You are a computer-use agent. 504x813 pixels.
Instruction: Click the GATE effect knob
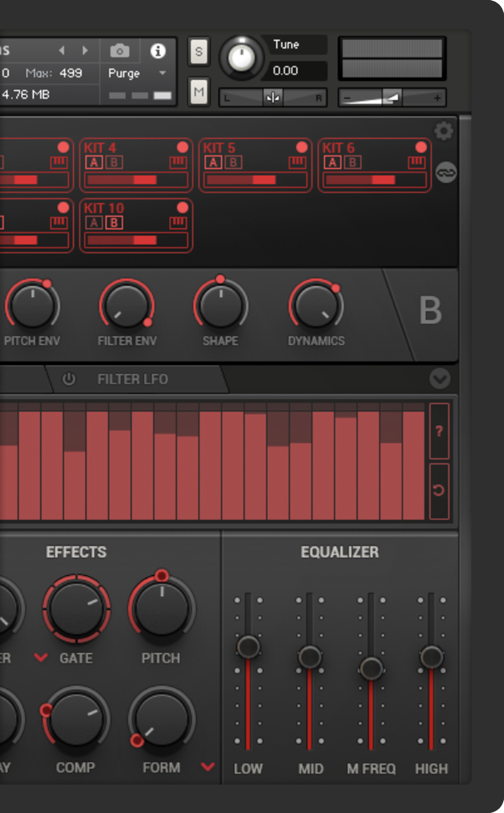(76, 608)
